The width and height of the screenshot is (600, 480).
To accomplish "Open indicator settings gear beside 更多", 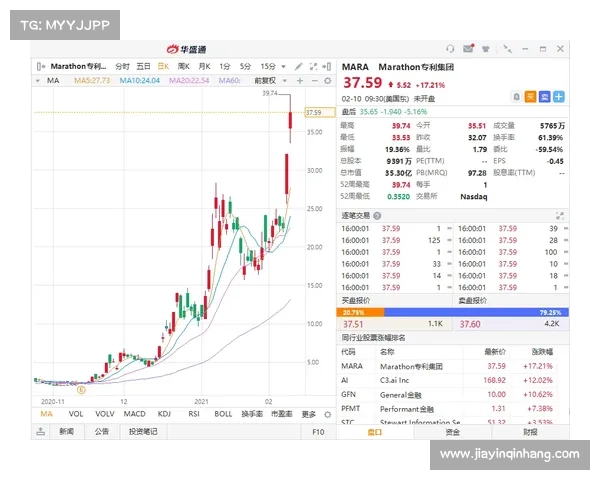I will (328, 415).
